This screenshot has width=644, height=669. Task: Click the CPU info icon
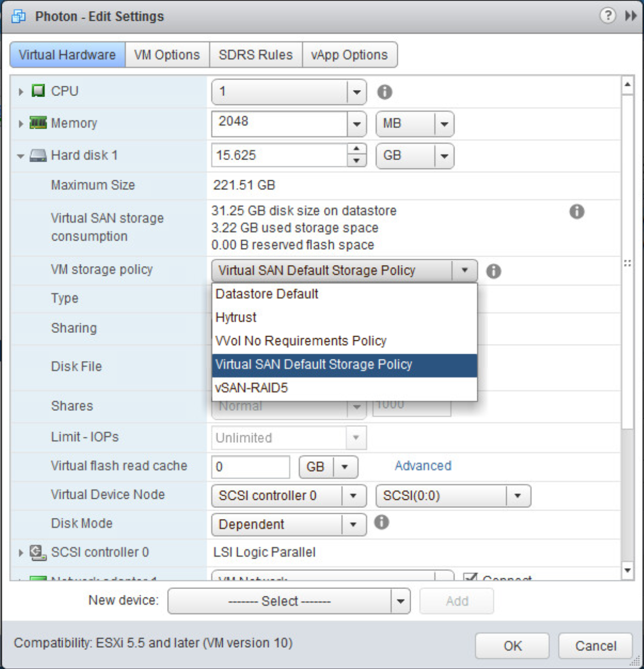385,92
